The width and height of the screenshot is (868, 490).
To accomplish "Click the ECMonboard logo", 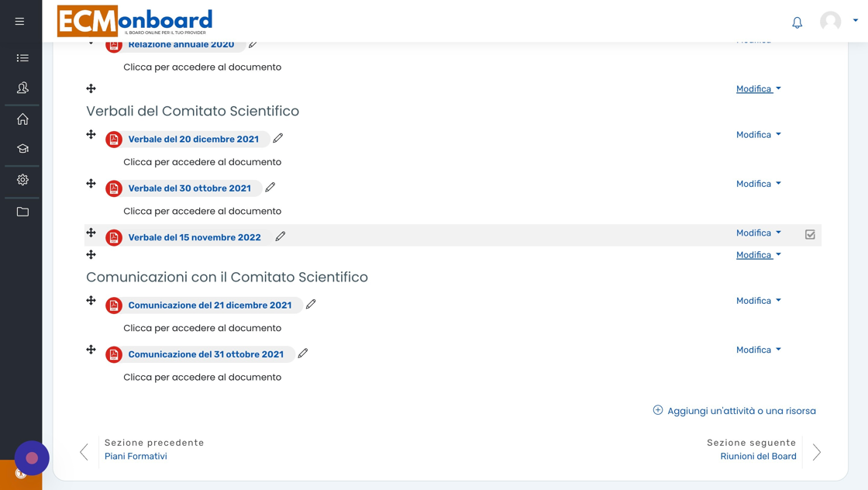I will pyautogui.click(x=135, y=21).
